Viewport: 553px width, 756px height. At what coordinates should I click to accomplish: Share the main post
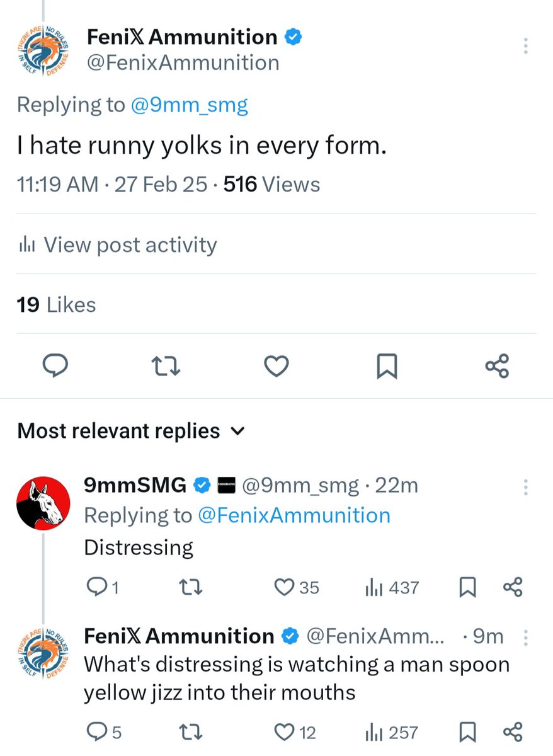(497, 365)
